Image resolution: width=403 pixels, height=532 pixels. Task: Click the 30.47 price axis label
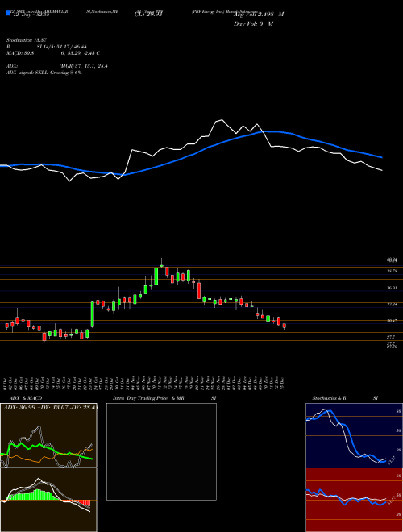(392, 321)
